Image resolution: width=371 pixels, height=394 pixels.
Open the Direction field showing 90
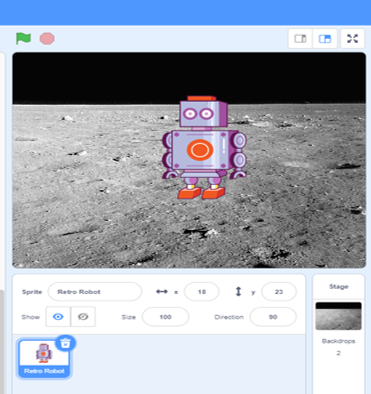273,317
